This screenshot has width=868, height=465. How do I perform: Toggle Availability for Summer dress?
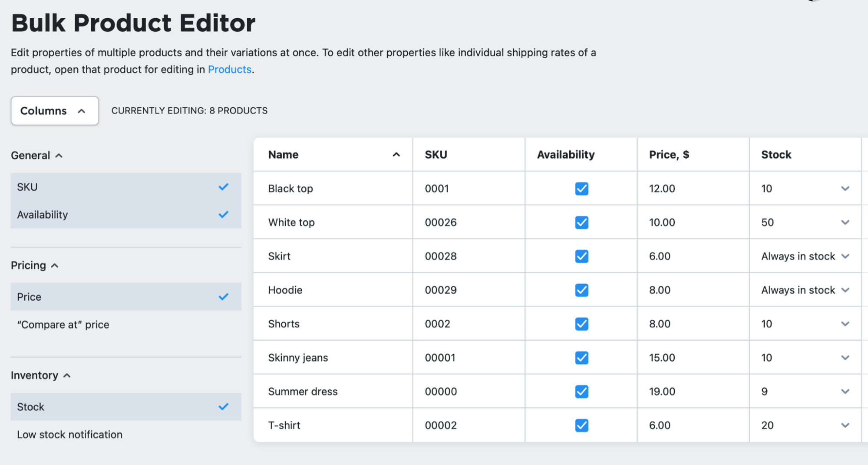pos(581,391)
